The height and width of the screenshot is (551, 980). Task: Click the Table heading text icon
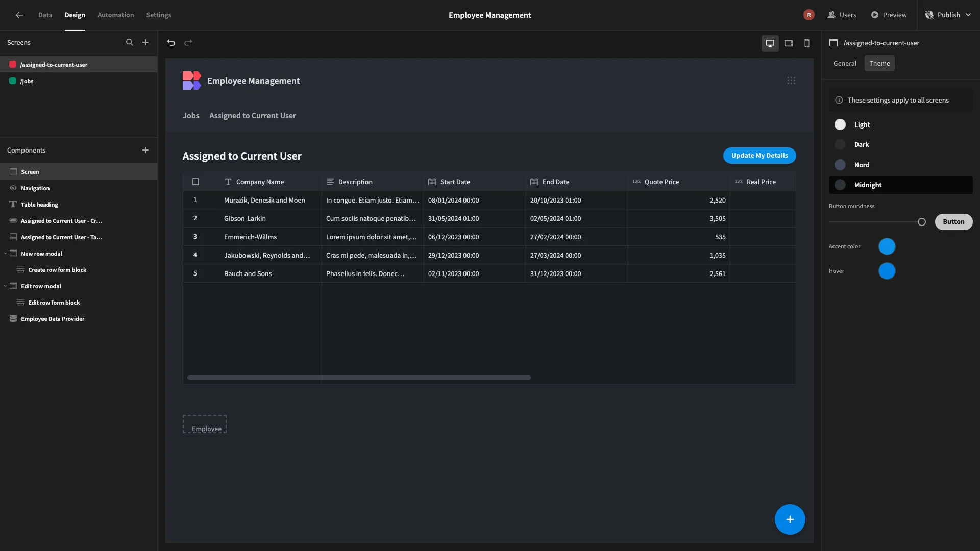(13, 205)
